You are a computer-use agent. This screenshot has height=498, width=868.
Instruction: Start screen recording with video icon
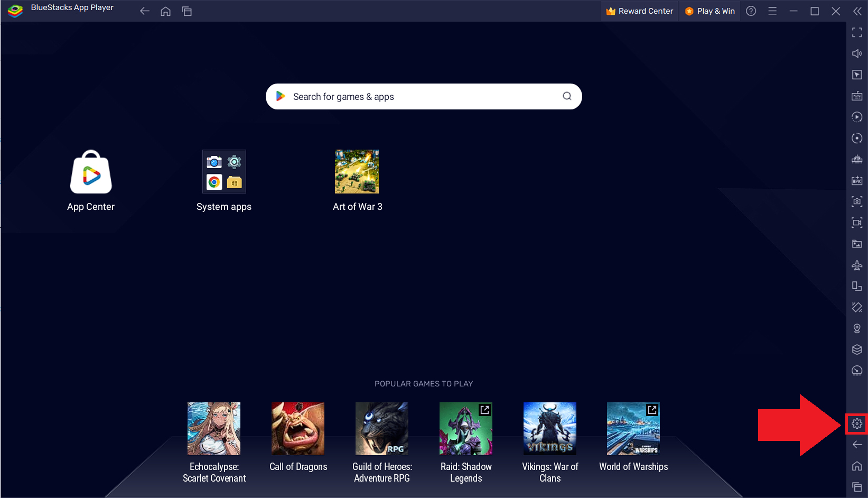pos(857,223)
